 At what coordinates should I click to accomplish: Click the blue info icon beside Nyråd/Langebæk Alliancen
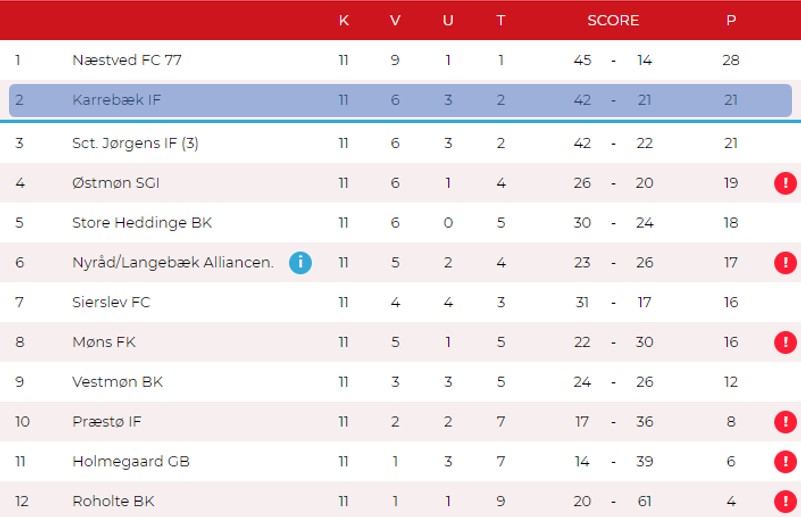(x=300, y=263)
